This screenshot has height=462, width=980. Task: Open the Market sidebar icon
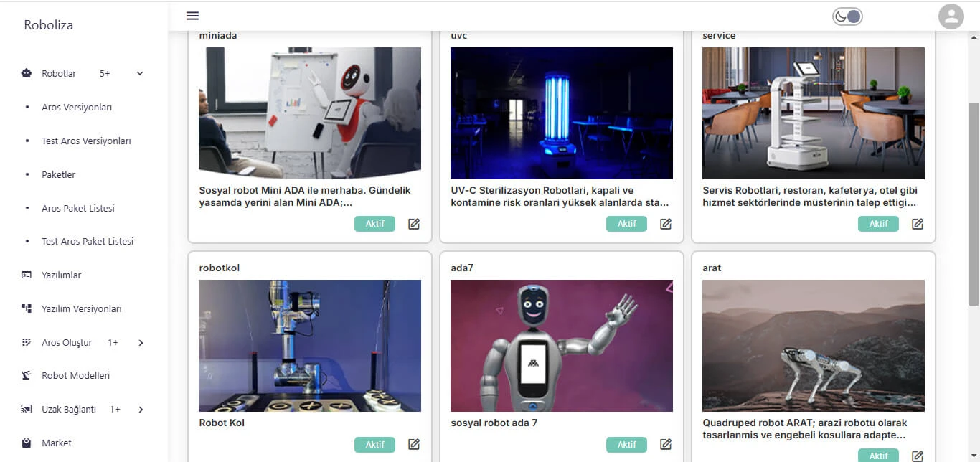coord(27,443)
